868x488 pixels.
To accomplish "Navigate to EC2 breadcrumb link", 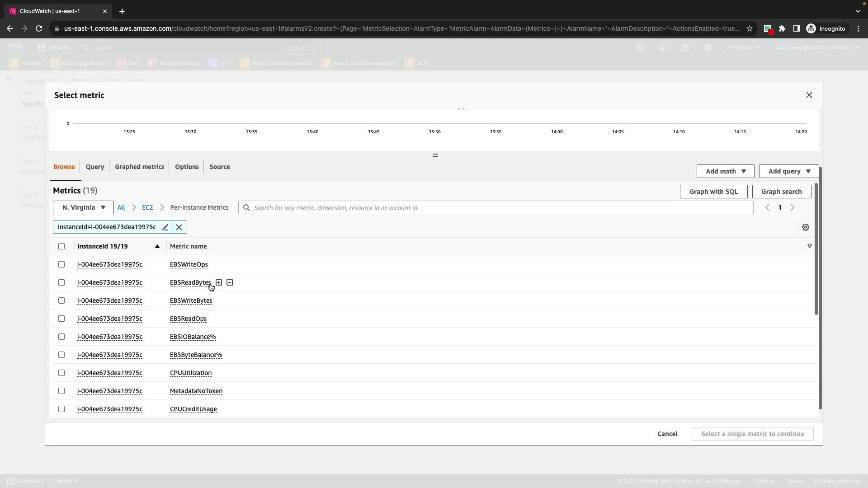I will point(147,207).
